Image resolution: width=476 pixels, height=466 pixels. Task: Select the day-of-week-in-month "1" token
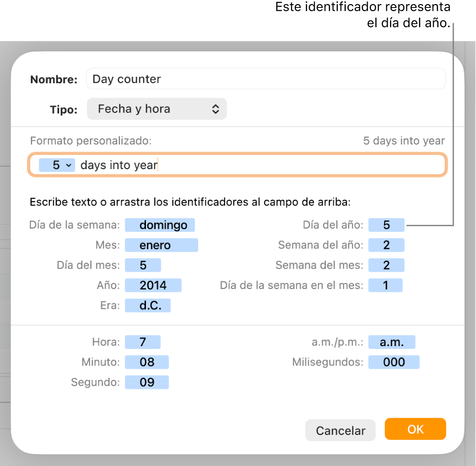click(385, 285)
